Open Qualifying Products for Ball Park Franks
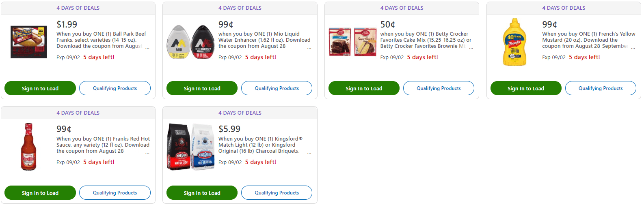The image size is (644, 205). coord(115,88)
